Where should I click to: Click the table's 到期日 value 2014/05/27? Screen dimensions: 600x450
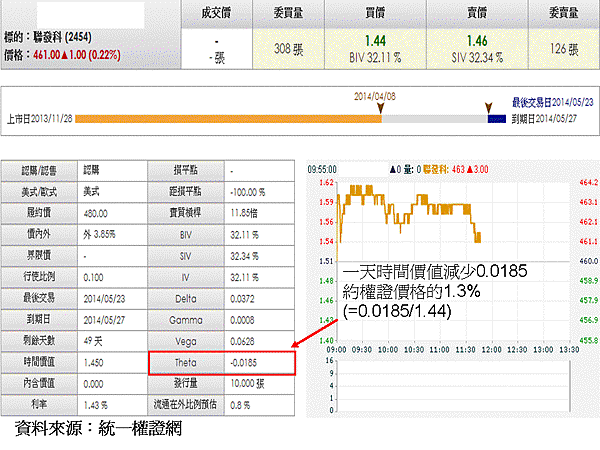pyautogui.click(x=104, y=320)
